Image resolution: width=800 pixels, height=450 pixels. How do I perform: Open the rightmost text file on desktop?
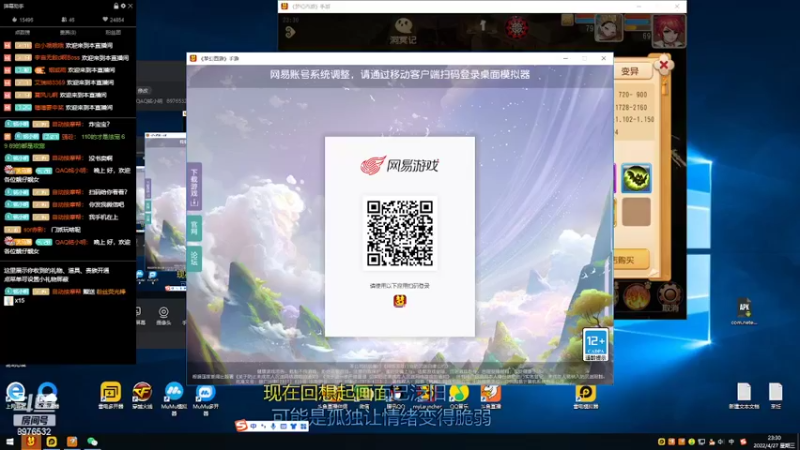pos(776,396)
